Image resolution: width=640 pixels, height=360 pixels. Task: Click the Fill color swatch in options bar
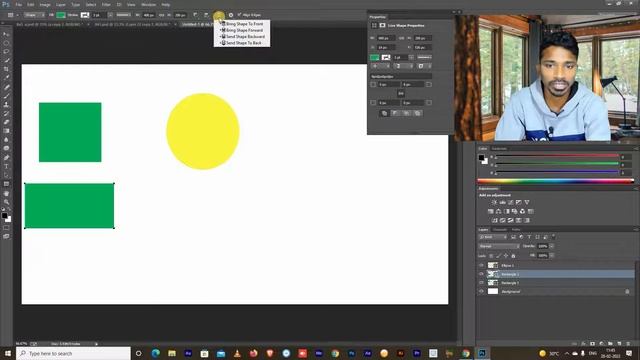pyautogui.click(x=61, y=15)
